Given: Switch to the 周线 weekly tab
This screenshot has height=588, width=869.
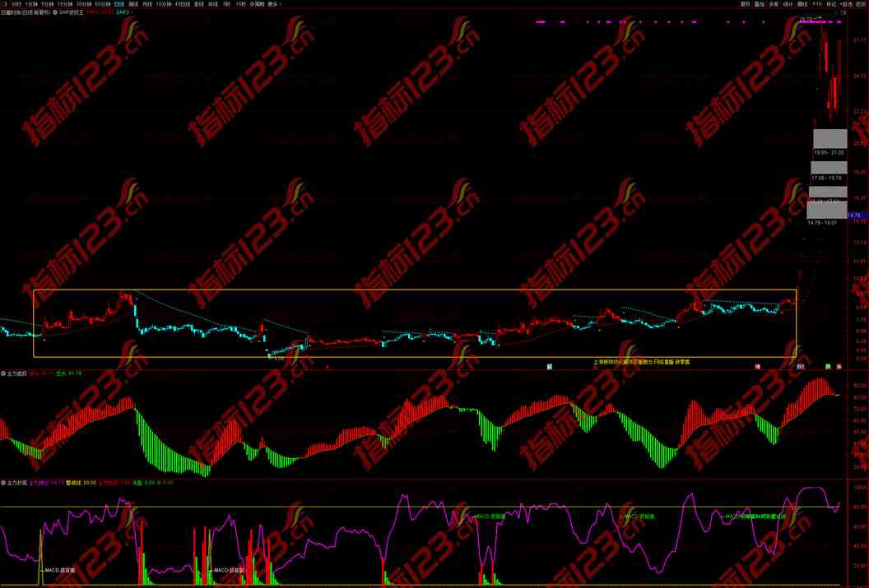Looking at the screenshot, I should click(133, 4).
